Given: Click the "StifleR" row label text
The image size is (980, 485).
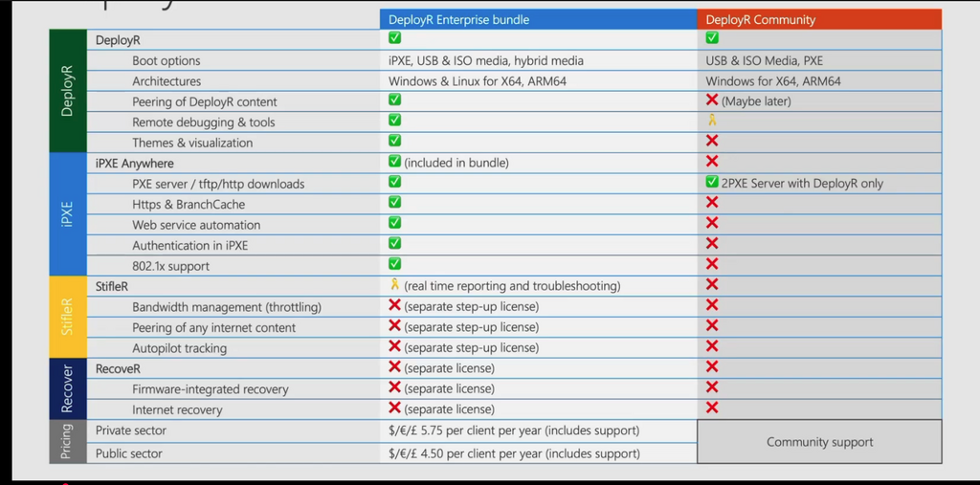Looking at the screenshot, I should pyautogui.click(x=112, y=287).
